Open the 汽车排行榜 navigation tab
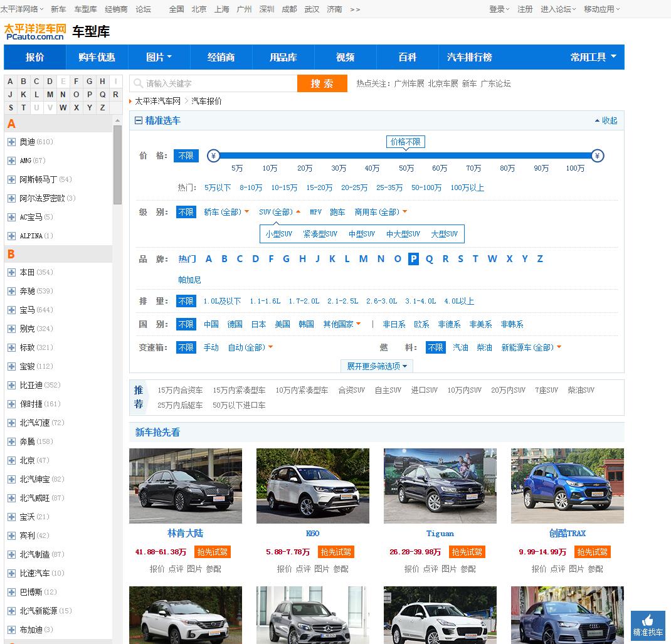The image size is (671, 644). tap(469, 57)
